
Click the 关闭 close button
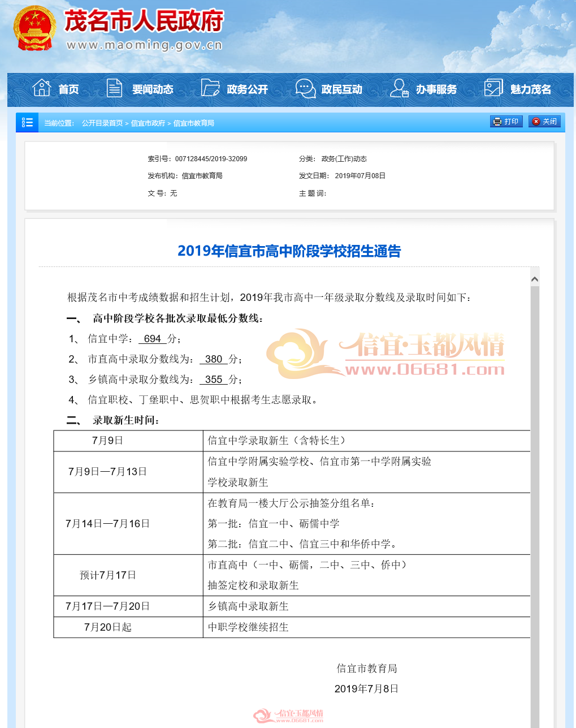(544, 122)
